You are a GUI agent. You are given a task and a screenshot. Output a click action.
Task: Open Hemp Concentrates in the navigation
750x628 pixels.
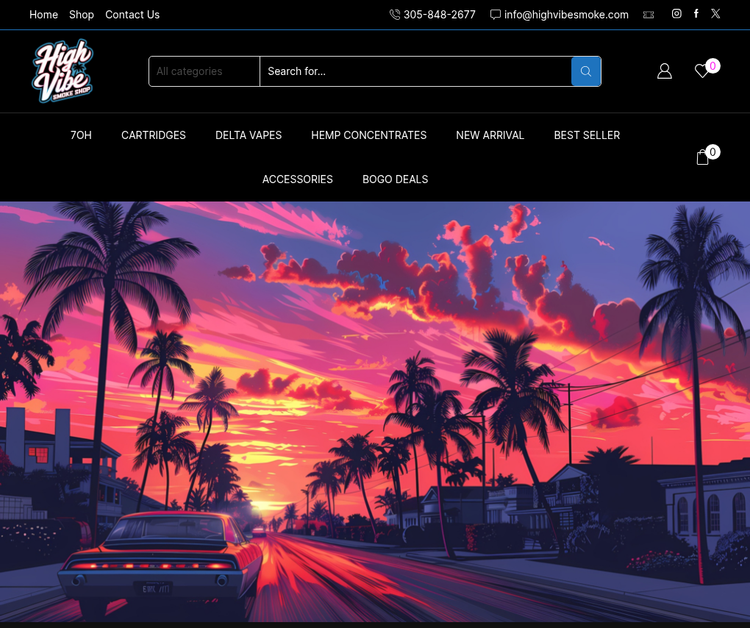point(368,135)
